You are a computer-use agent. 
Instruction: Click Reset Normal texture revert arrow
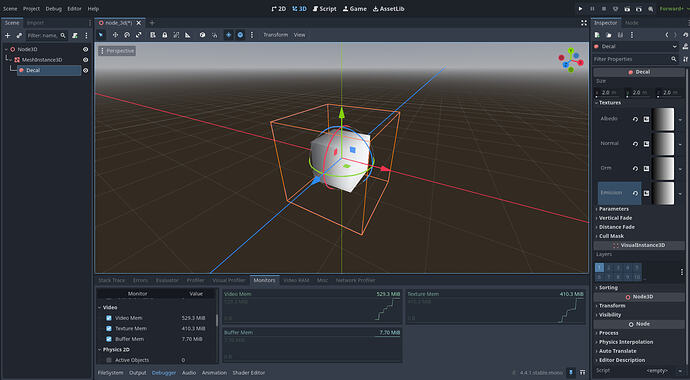635,144
